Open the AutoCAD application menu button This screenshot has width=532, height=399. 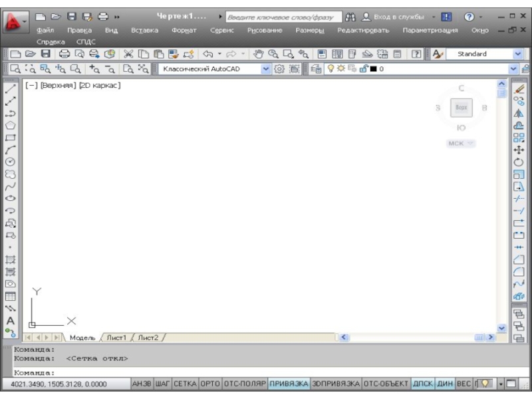pyautogui.click(x=15, y=22)
